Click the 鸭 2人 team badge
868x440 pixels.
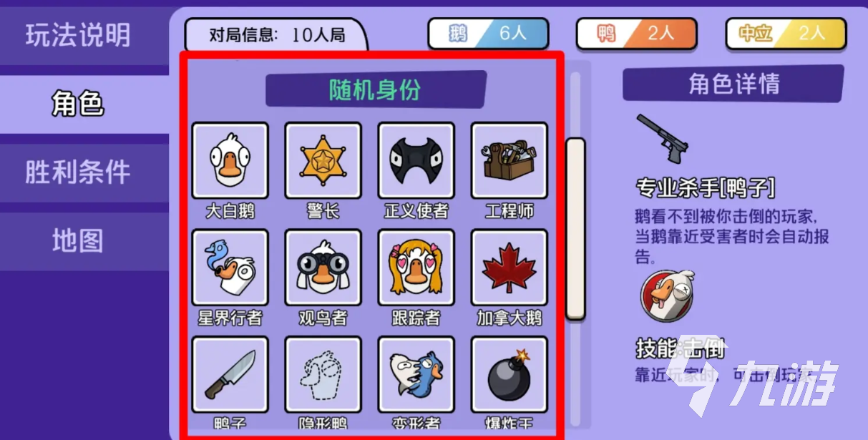pos(636,34)
